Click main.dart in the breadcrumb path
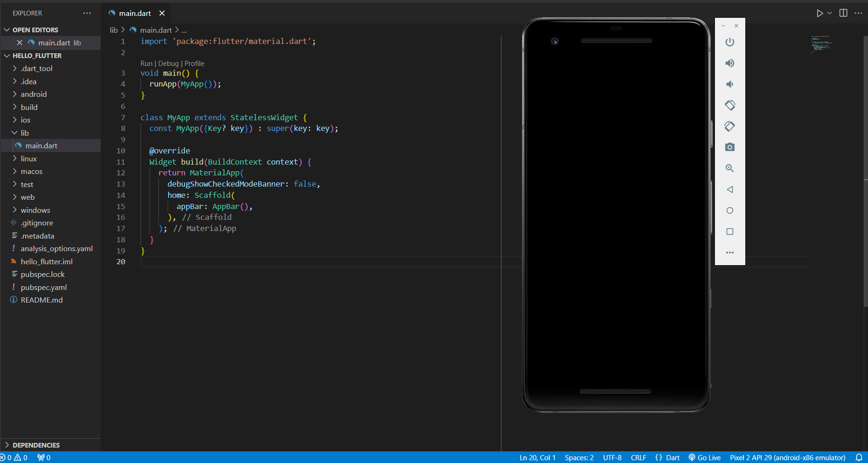Screen dimensions: 868x463 156,30
